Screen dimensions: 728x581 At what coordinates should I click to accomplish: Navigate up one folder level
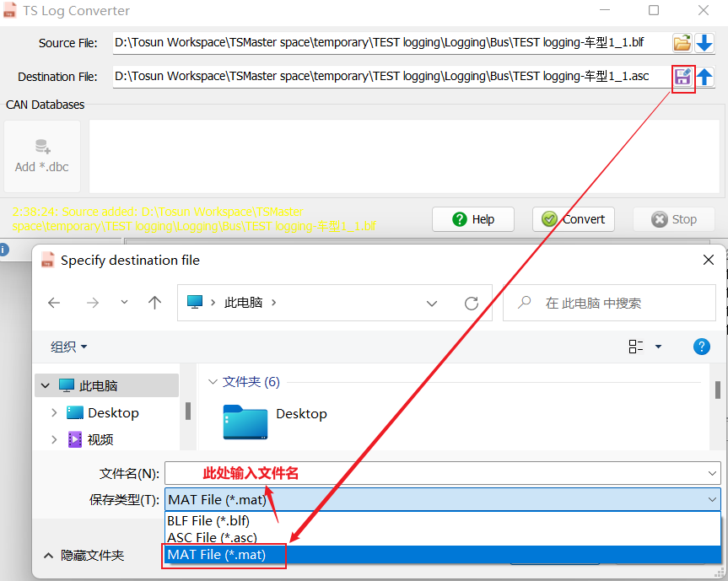(x=154, y=303)
